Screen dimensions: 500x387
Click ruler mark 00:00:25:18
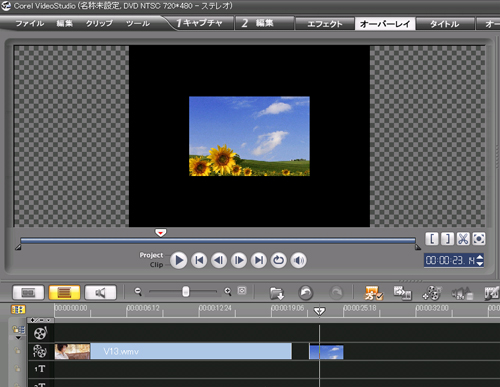pyautogui.click(x=360, y=308)
